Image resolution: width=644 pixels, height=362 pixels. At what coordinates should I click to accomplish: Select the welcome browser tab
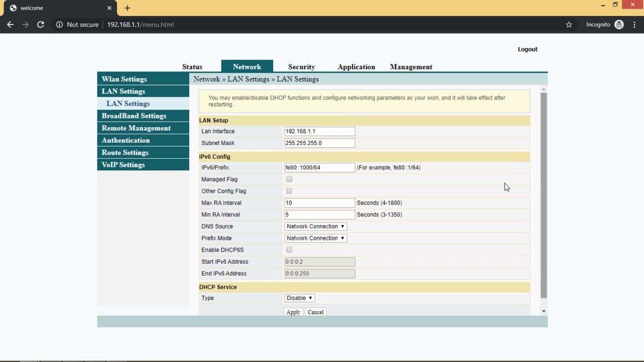(x=60, y=8)
